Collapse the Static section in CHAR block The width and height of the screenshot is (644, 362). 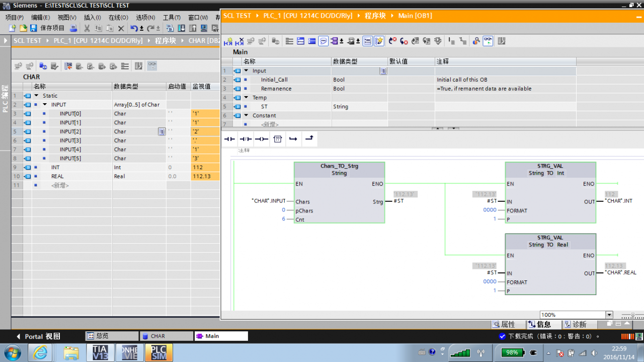[x=36, y=96]
